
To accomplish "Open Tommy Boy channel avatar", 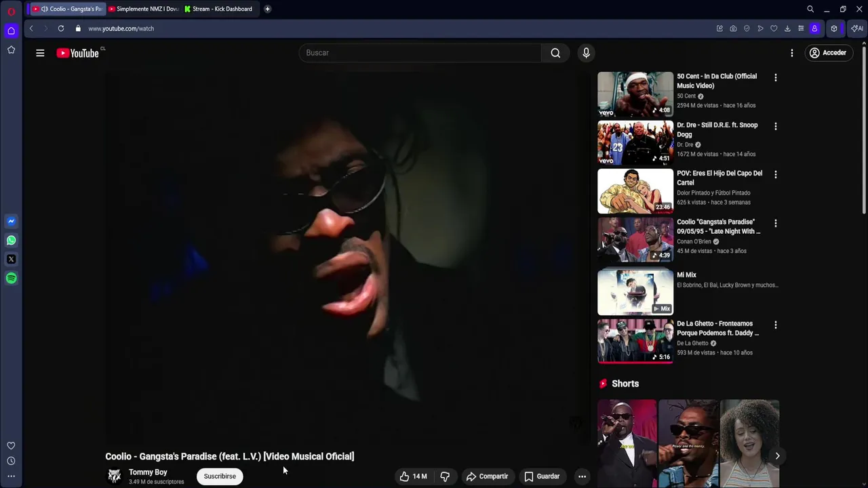I will tap(115, 476).
